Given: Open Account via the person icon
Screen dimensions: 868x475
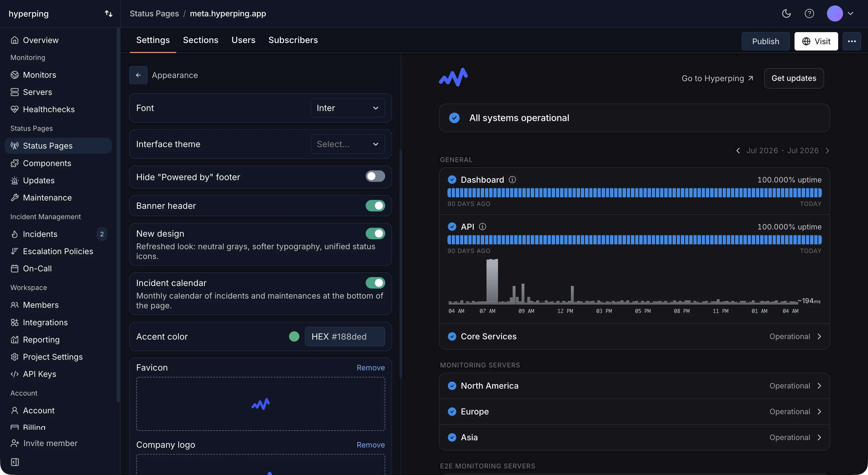Looking at the screenshot, I should click(14, 410).
